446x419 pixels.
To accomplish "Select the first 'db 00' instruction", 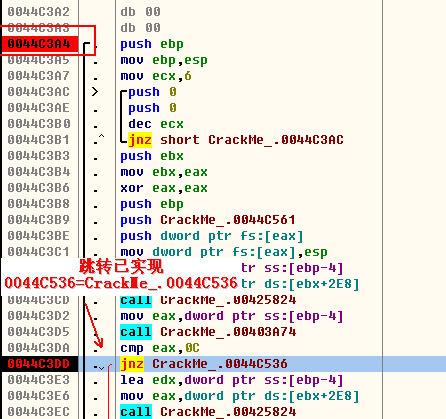I will pyautogui.click(x=140, y=12).
